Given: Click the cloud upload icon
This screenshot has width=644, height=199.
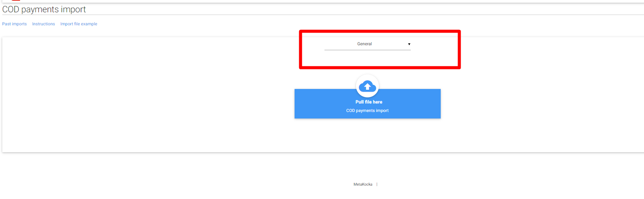Looking at the screenshot, I should tap(367, 86).
